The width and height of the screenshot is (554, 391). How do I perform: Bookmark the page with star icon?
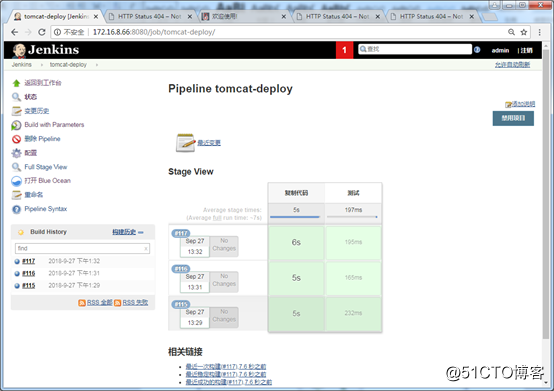(x=524, y=32)
